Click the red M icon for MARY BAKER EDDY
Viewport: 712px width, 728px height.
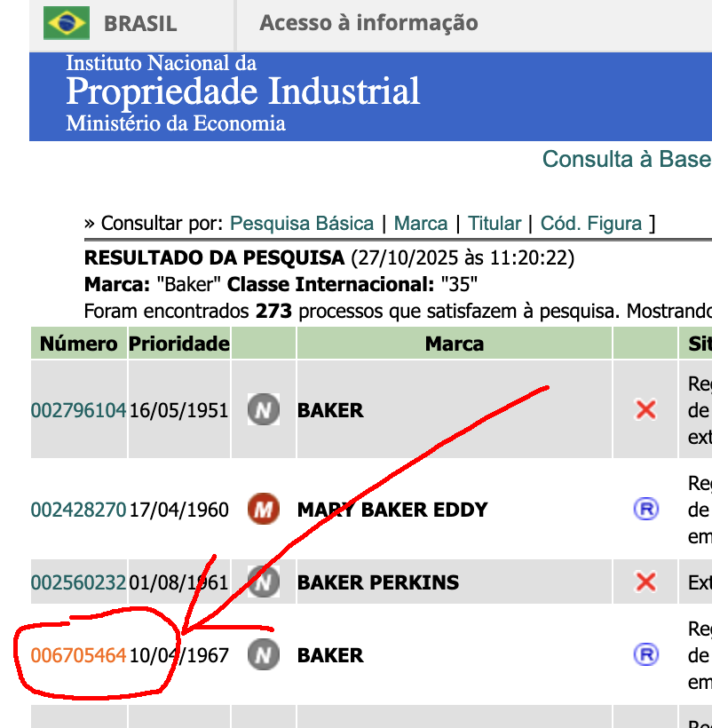click(264, 509)
